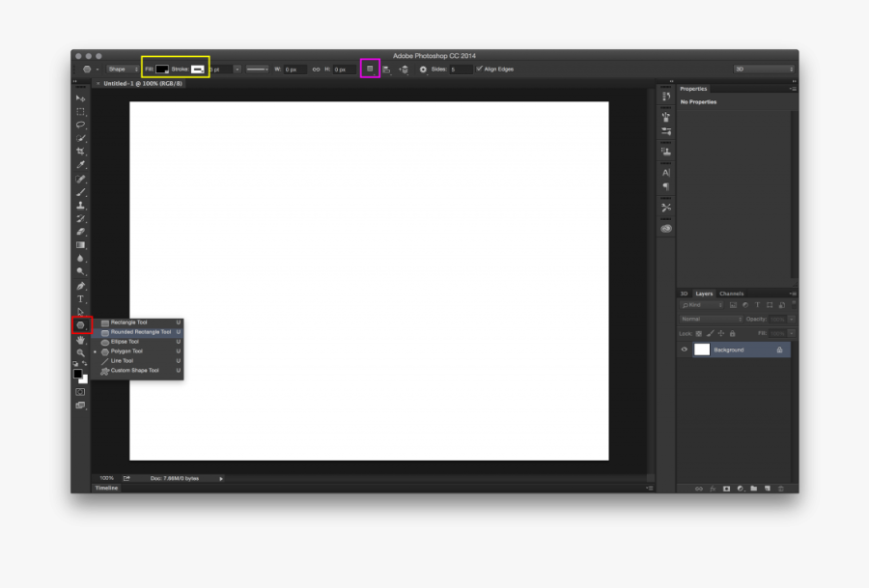The height and width of the screenshot is (588, 869).
Task: Select the Move tool
Action: point(82,99)
